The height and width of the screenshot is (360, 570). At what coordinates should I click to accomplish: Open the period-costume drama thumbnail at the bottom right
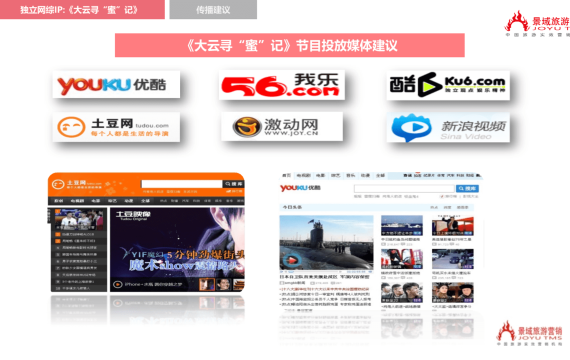pos(453,293)
